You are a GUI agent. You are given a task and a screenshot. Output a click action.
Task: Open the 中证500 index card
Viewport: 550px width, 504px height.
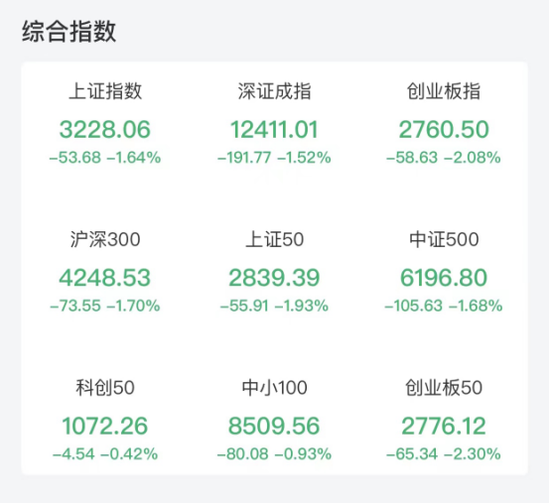coord(444,272)
